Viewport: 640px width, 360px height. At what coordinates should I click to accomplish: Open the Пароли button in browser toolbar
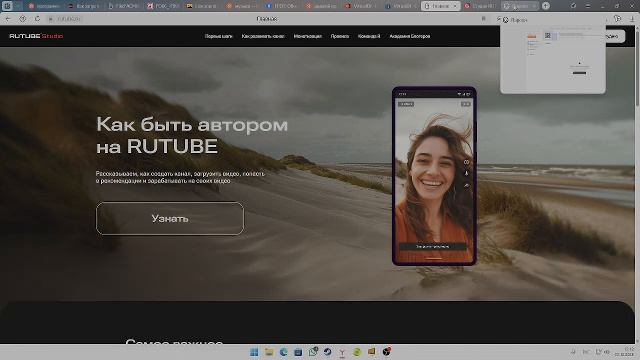pyautogui.click(x=515, y=20)
